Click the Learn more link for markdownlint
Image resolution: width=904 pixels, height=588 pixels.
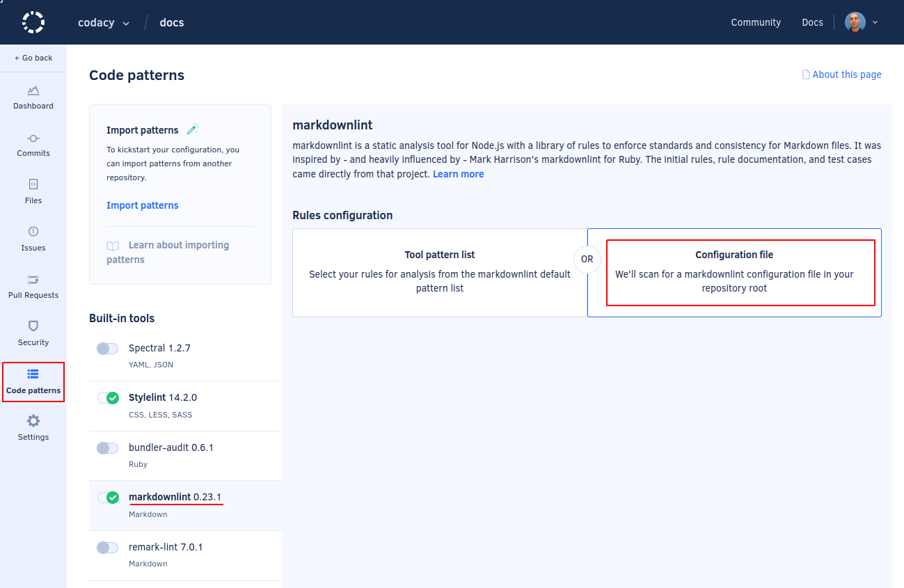point(459,174)
